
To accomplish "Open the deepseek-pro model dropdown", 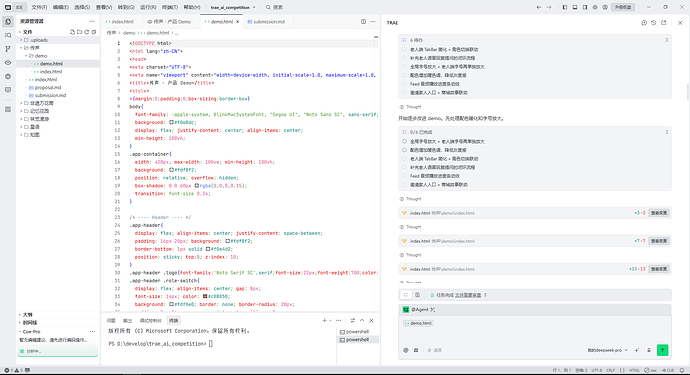I will [607, 350].
